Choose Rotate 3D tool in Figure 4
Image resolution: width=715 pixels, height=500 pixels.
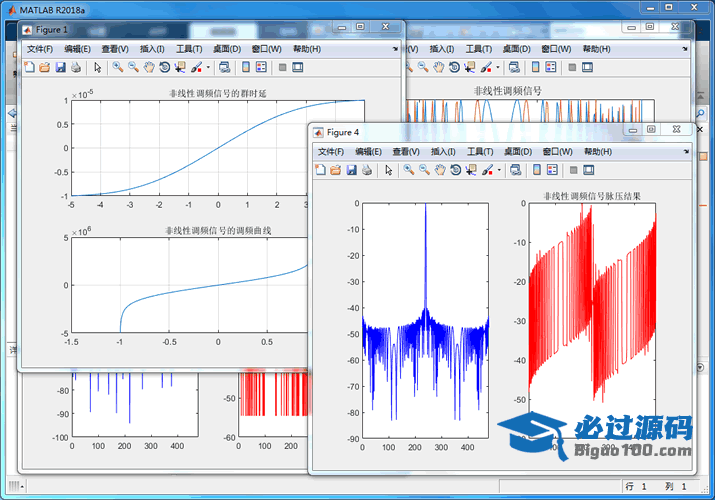[456, 170]
